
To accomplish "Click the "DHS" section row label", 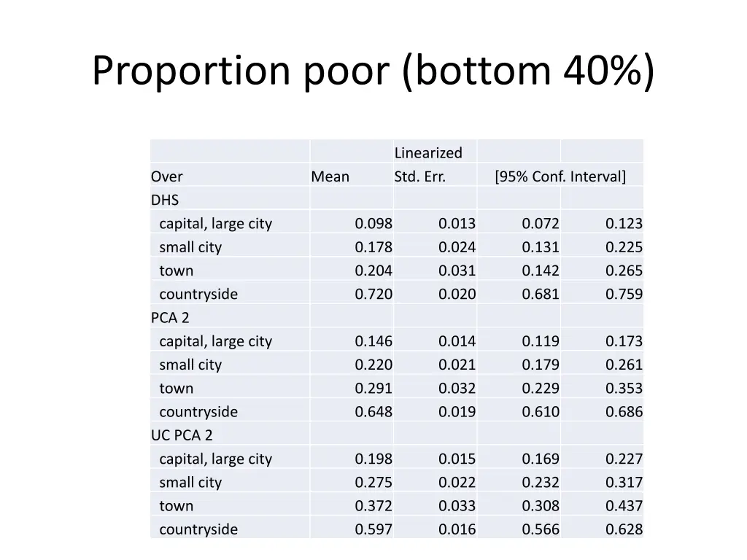I will coord(165,200).
